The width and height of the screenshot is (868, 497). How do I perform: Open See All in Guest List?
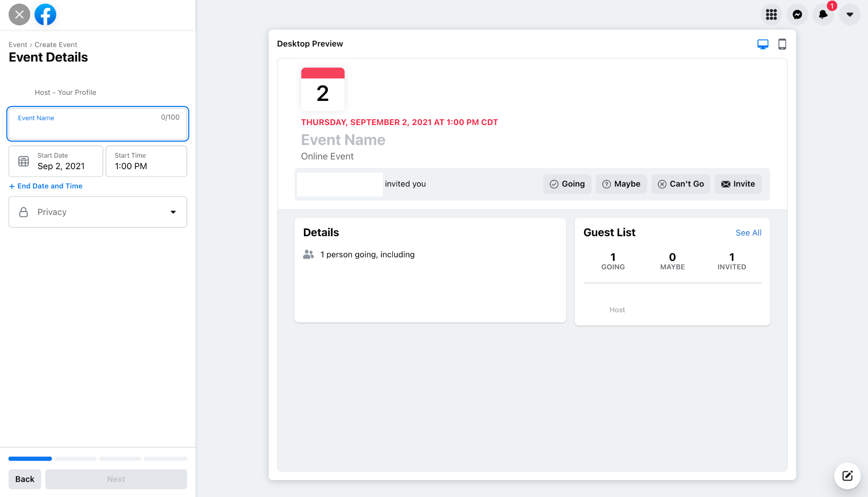[748, 232]
